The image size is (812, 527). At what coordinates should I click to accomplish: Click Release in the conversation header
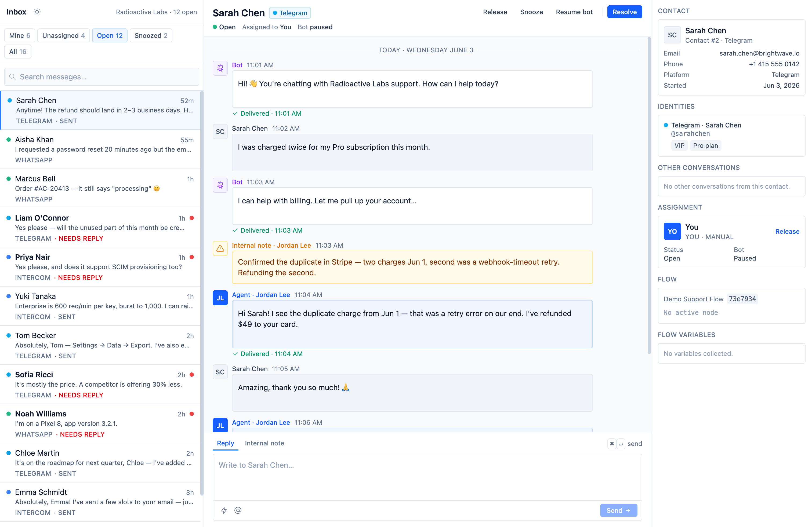(495, 12)
